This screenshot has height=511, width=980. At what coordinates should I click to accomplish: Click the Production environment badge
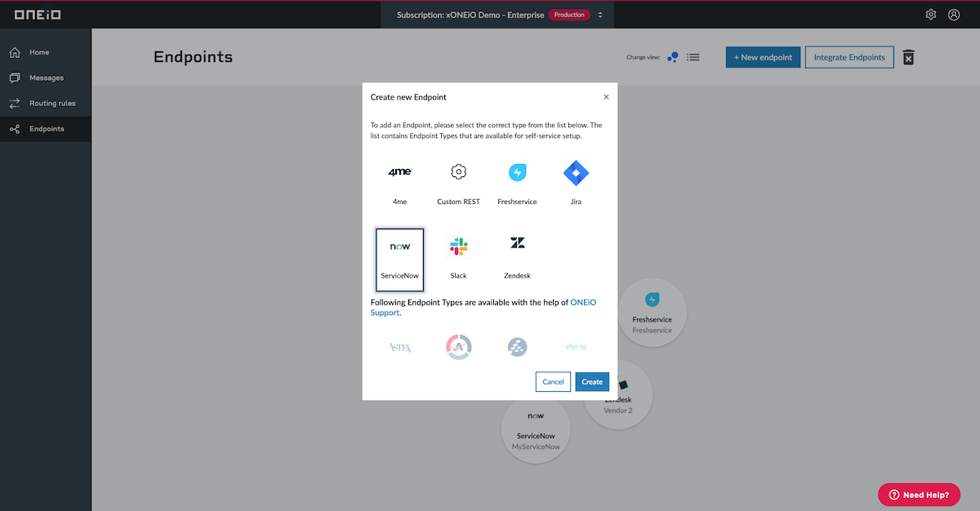(568, 15)
